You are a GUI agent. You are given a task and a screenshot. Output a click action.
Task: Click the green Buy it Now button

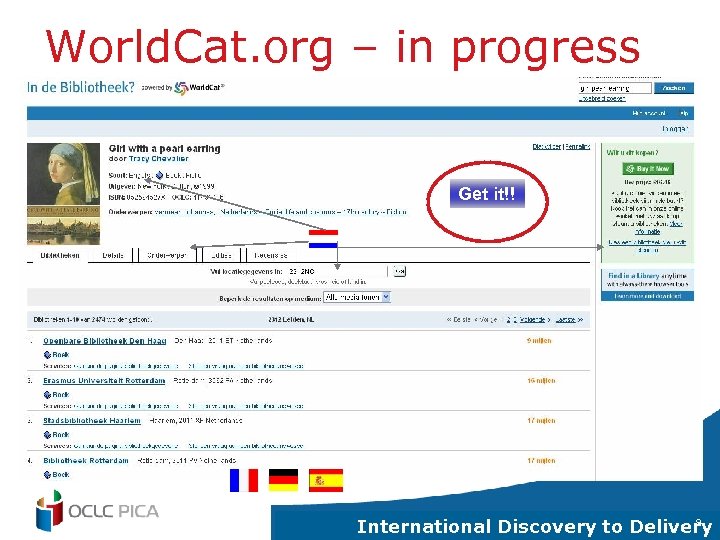pyautogui.click(x=648, y=169)
